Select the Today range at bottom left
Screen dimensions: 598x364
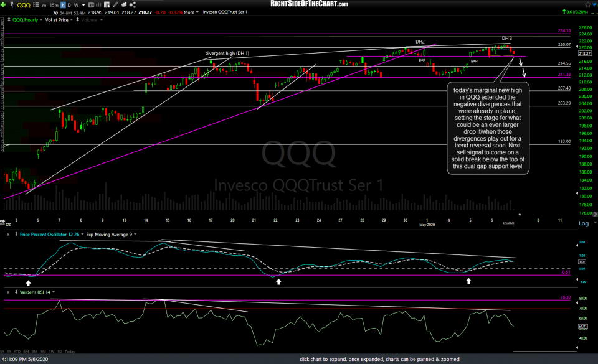(70, 352)
